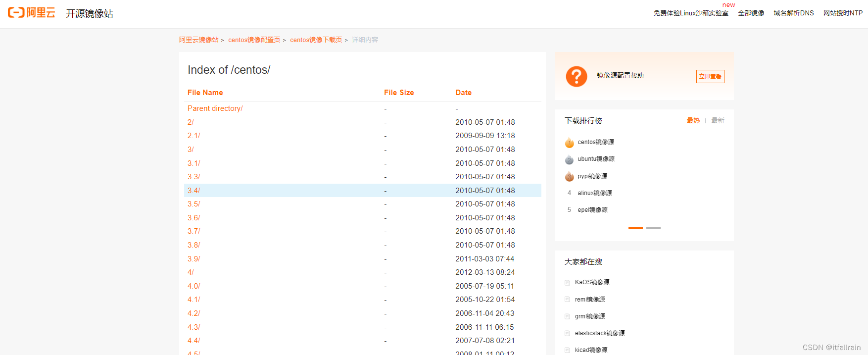Open 域名解析DNS in the top navigation
The image size is (868, 355).
click(794, 13)
